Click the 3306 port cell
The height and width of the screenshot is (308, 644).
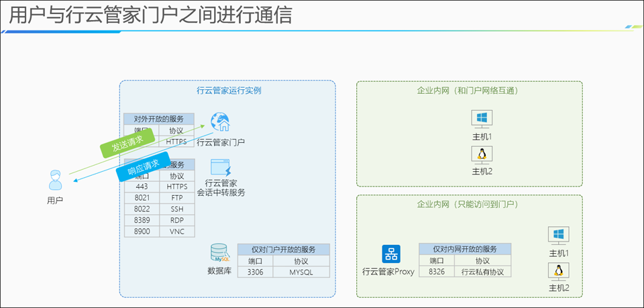[256, 272]
